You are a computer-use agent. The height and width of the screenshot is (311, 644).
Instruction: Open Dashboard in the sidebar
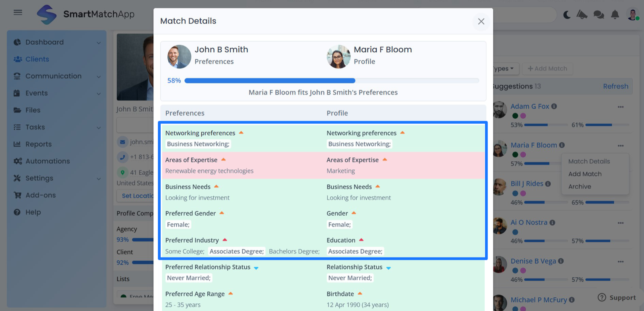(44, 42)
